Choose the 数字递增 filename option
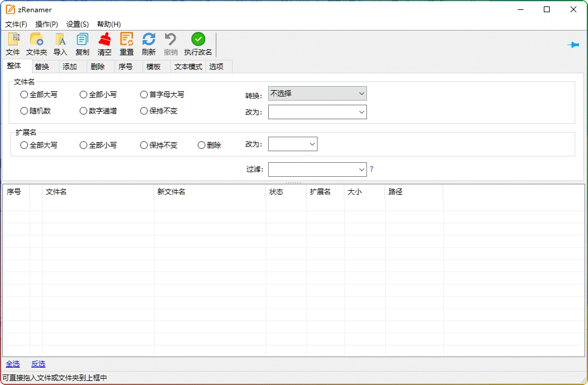Image resolution: width=588 pixels, height=385 pixels. point(83,110)
